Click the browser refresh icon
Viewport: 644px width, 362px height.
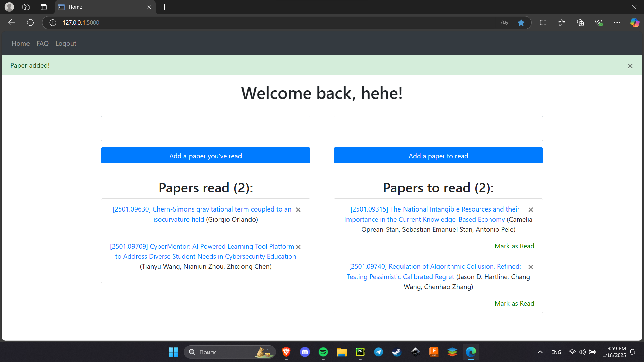tap(30, 23)
